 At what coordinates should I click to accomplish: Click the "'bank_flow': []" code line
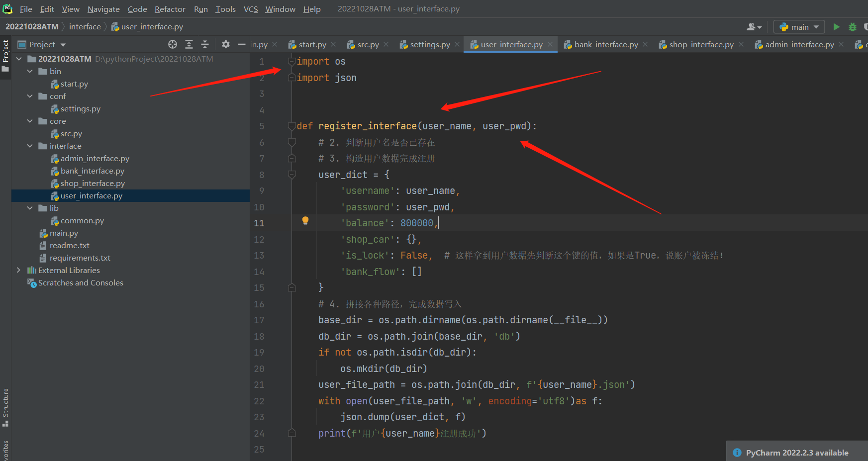[x=381, y=272]
